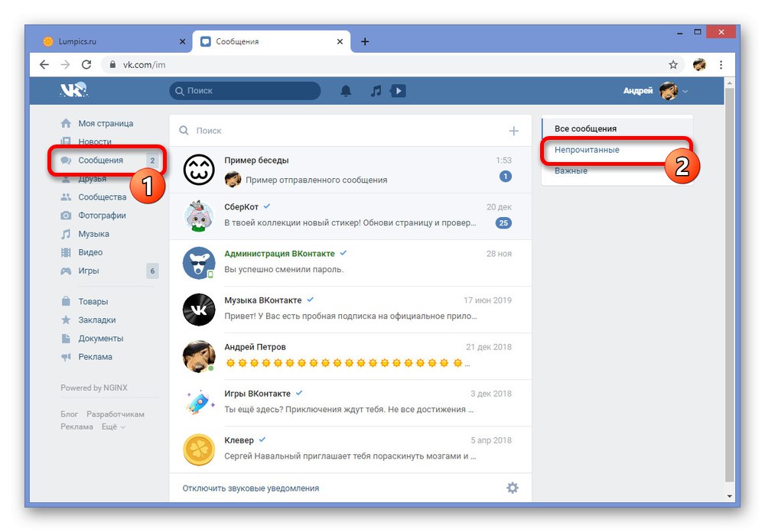Screen dimensions: 765x532
Task: Open Chrome three-dot menu
Action: [721, 64]
